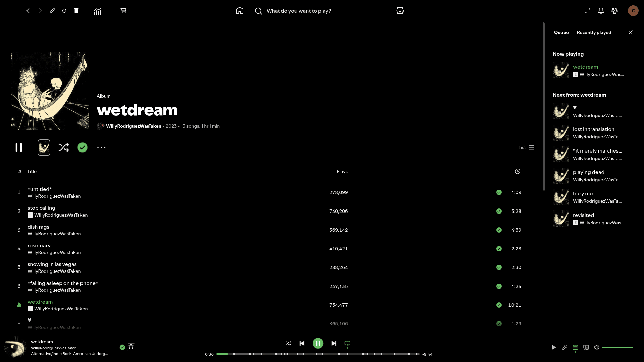Adjust the volume slider
Viewport: 644px width, 362px height.
pyautogui.click(x=618, y=347)
